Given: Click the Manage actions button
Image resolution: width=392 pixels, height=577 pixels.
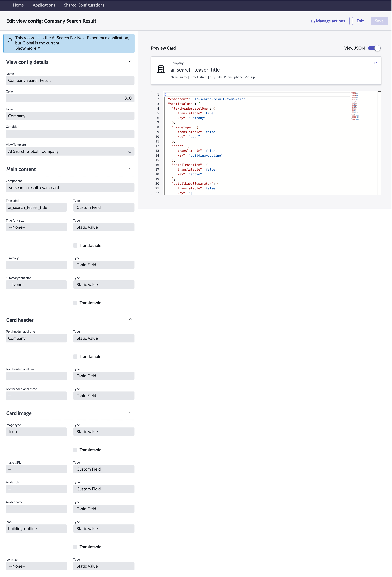Looking at the screenshot, I should coord(328,21).
